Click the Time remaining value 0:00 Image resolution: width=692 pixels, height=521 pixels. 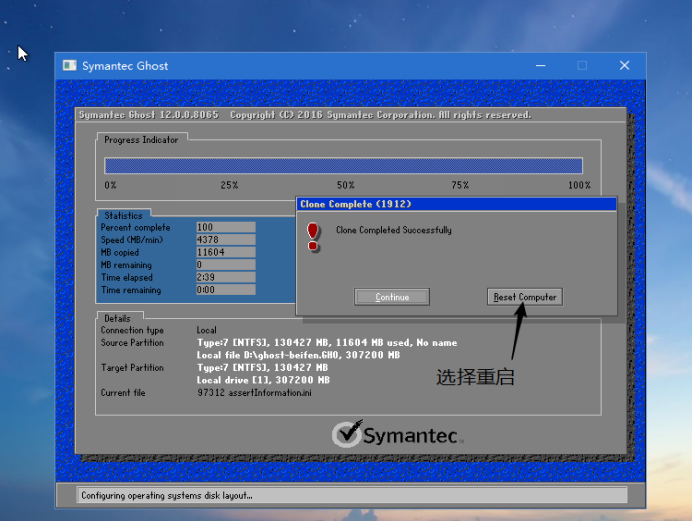226,290
